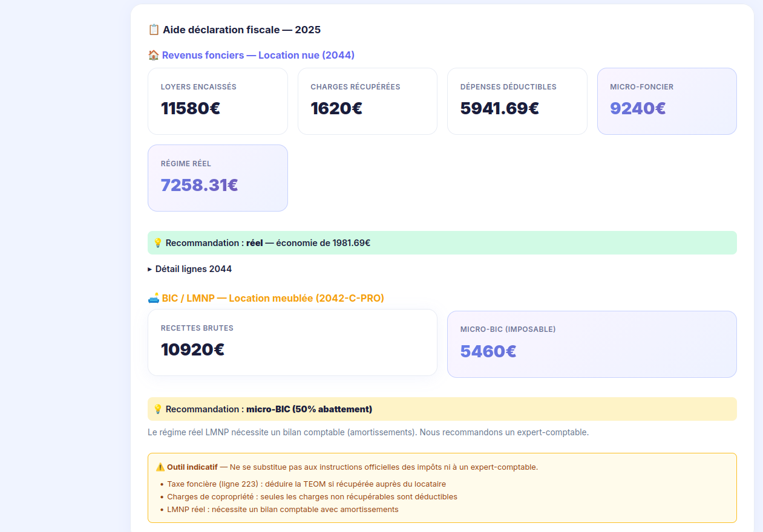Click the LMNP réel bilan comptable bullet

coord(283,510)
